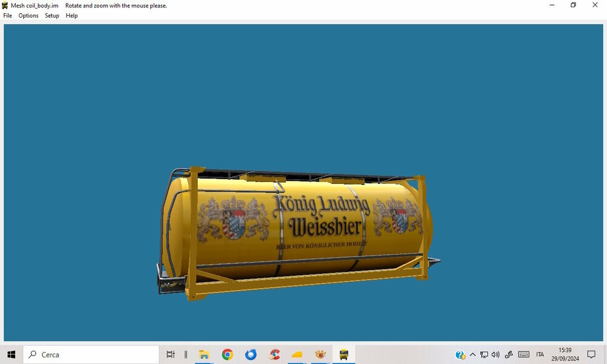Open the volume speaker tray icon
The image size is (607, 364).
pos(495,354)
